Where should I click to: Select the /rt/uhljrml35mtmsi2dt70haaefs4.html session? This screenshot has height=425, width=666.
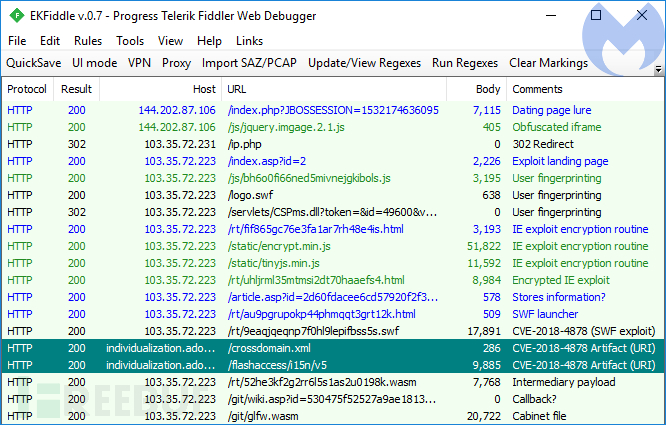333,280
